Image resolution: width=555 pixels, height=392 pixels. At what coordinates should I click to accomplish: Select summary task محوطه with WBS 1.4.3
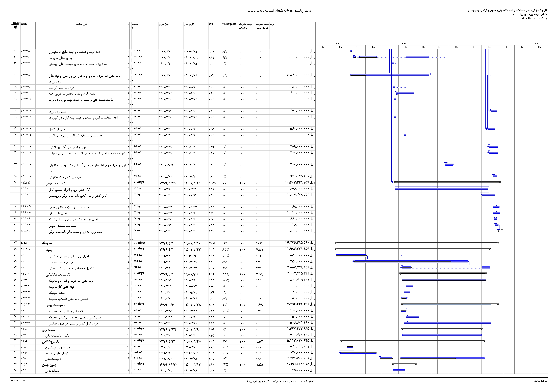[47, 243]
